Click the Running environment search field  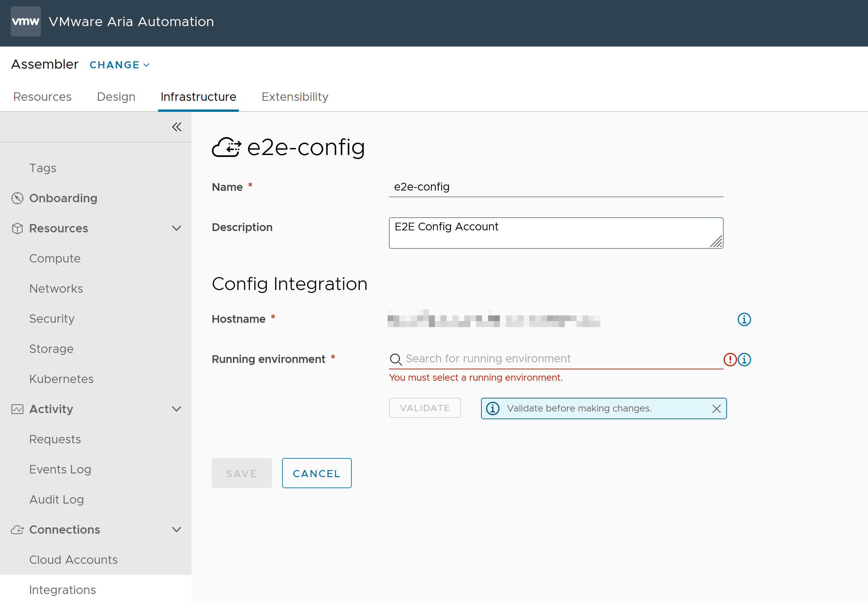click(556, 359)
